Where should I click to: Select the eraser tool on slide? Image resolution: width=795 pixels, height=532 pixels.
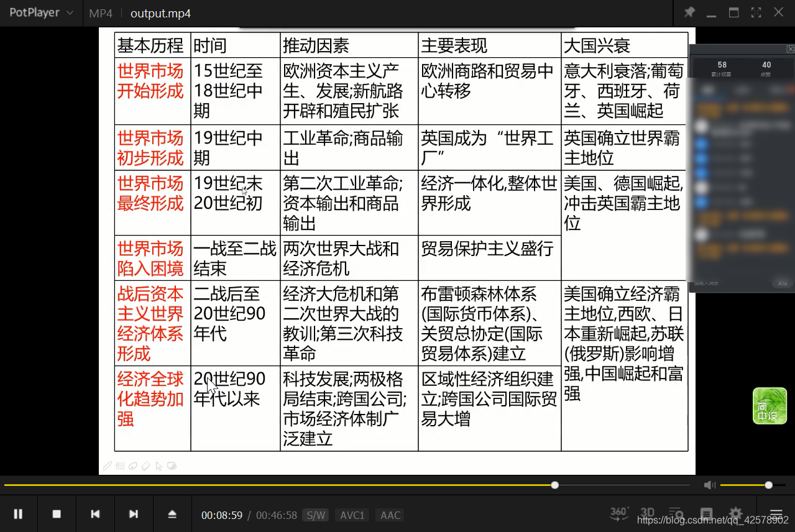146,465
